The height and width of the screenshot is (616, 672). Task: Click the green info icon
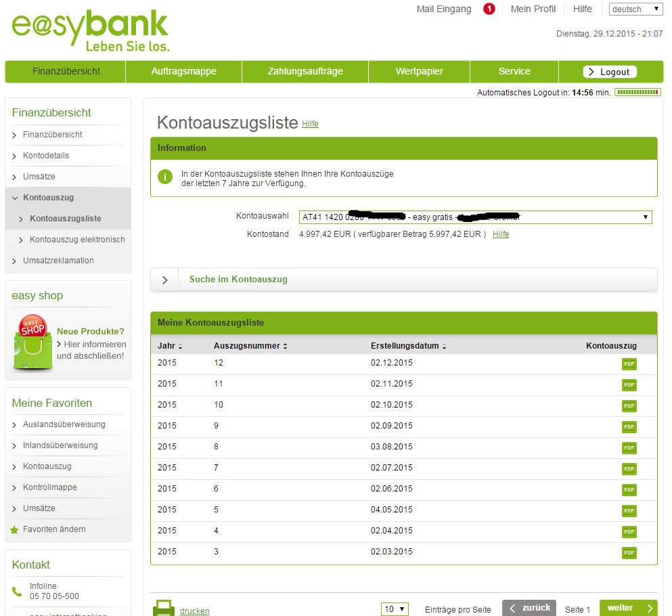(165, 177)
